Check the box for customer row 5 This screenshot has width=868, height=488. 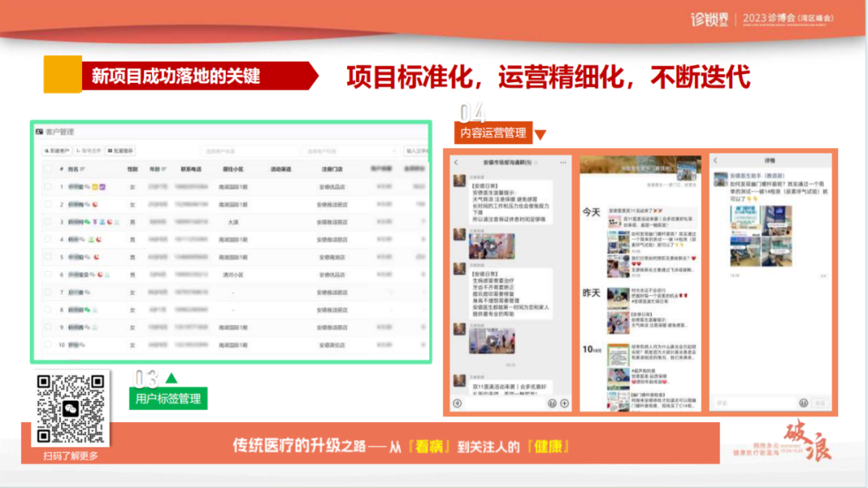tap(48, 257)
